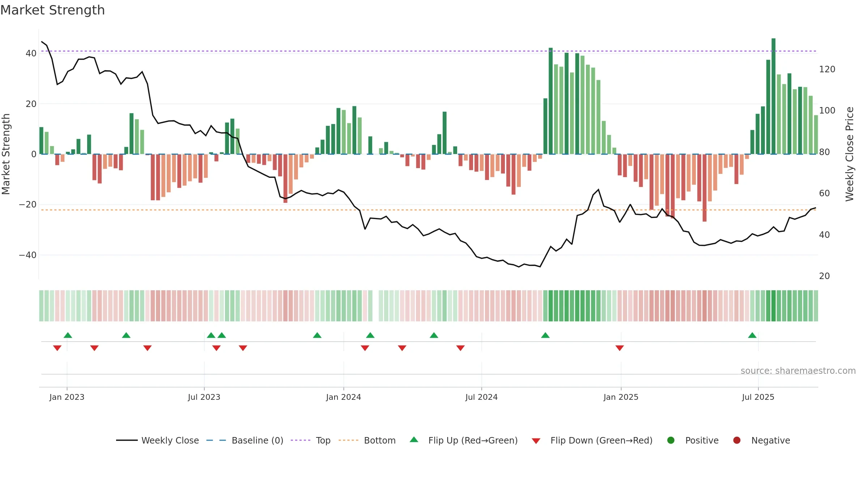This screenshot has height=488, width=868.
Task: Click the −20 tick on the left axis
Action: tap(27, 205)
